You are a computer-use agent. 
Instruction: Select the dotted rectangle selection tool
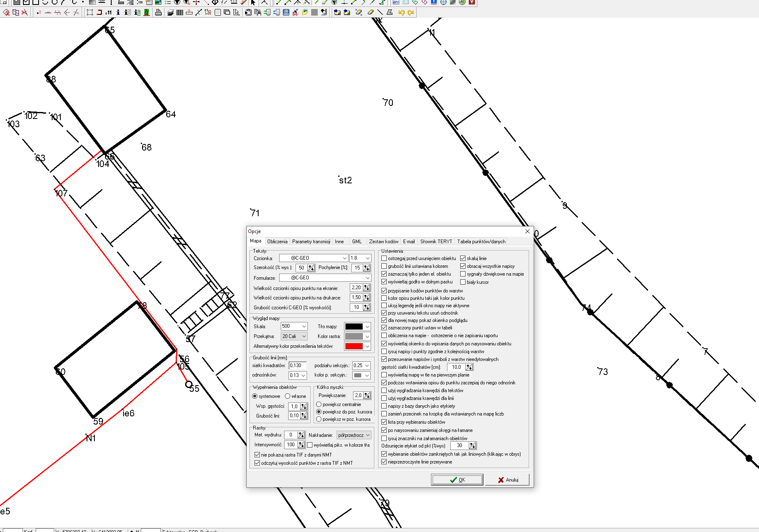[89, 12]
